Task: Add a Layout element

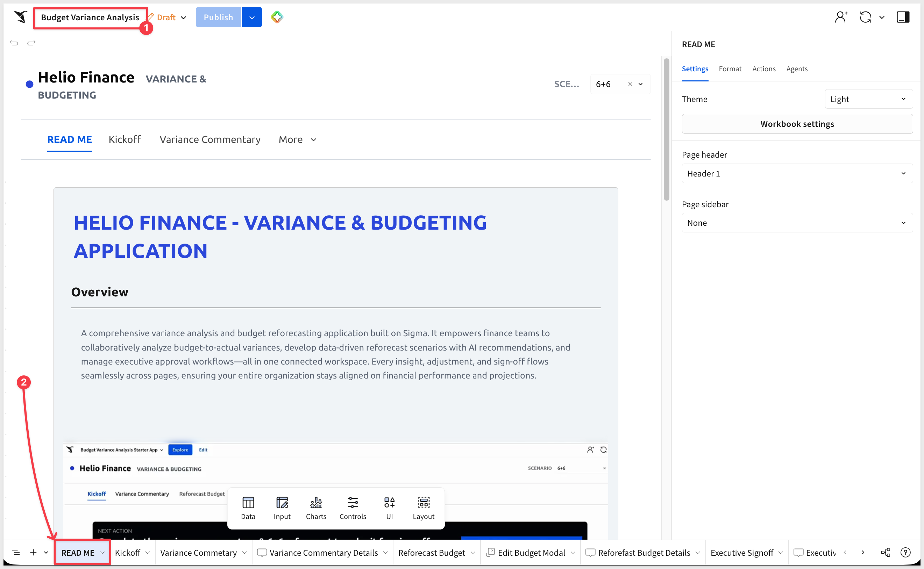Action: click(x=424, y=508)
